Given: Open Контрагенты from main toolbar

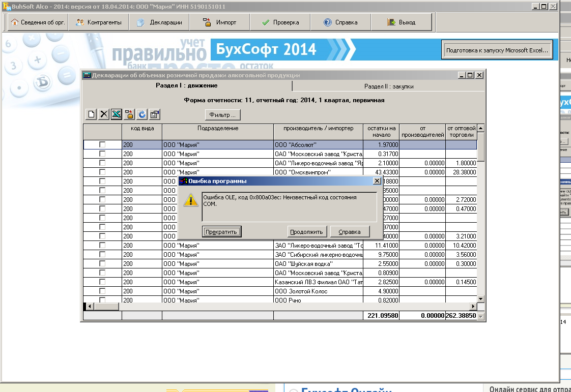Looking at the screenshot, I should point(99,22).
